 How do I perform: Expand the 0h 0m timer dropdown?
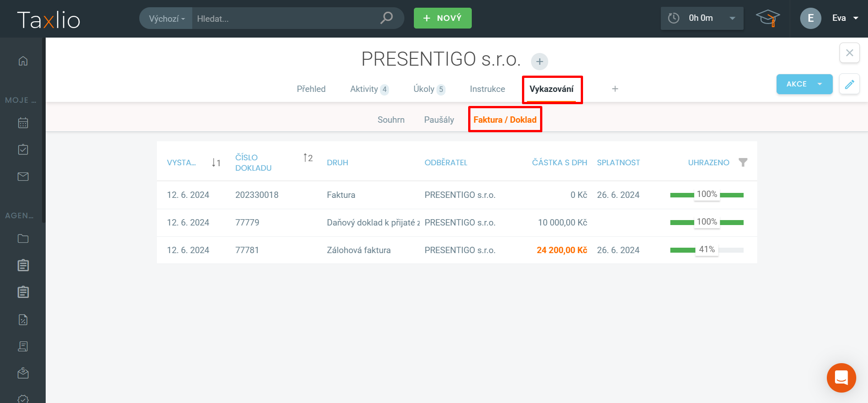tap(732, 18)
